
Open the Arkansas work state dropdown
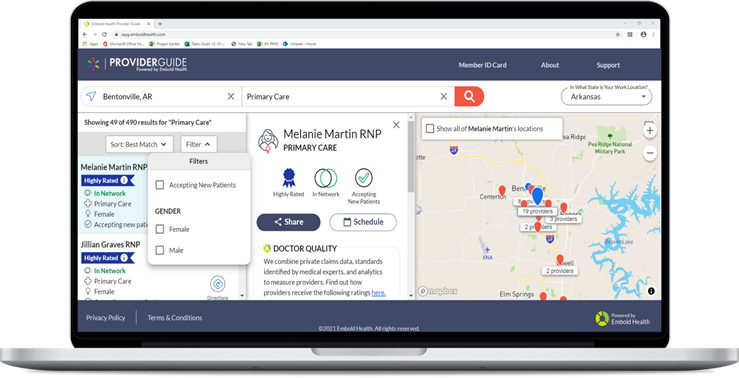(607, 97)
